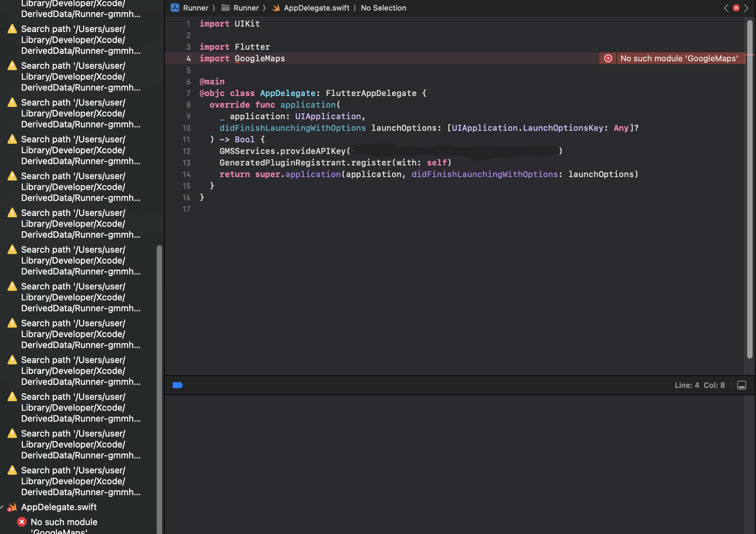Open the No Selection symbol dropdown

[383, 8]
